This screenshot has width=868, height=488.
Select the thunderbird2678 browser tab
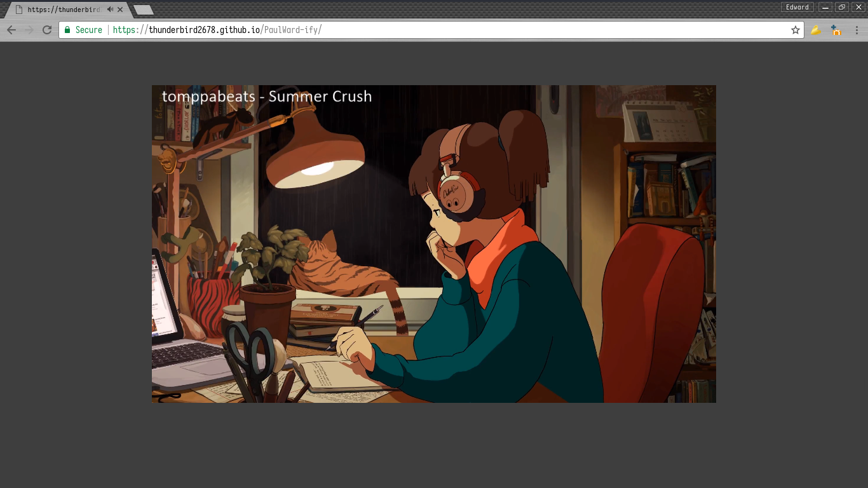tap(67, 10)
